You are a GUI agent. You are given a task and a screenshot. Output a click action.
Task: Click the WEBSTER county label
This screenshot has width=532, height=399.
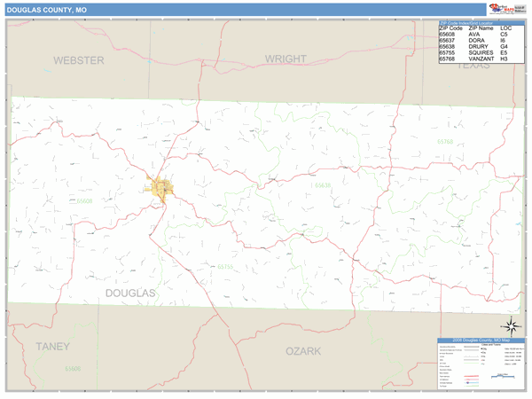(78, 60)
